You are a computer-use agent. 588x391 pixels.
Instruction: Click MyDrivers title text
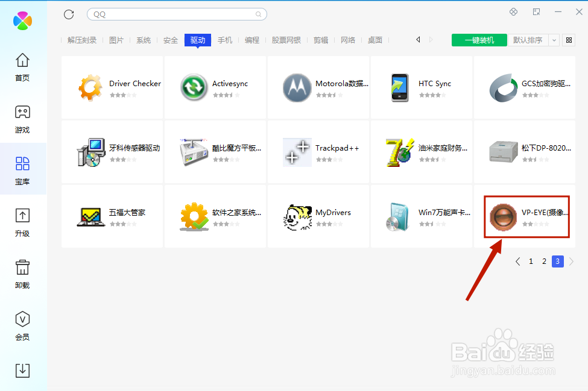click(333, 212)
